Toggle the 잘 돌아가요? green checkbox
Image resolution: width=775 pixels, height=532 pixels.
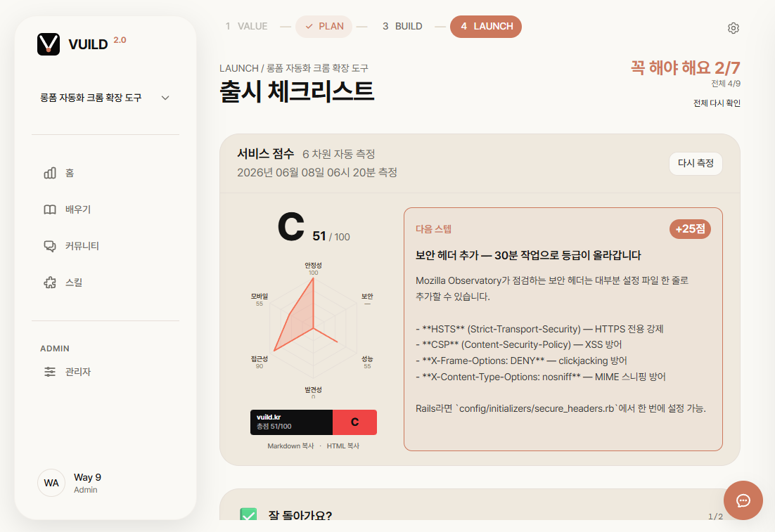248,514
